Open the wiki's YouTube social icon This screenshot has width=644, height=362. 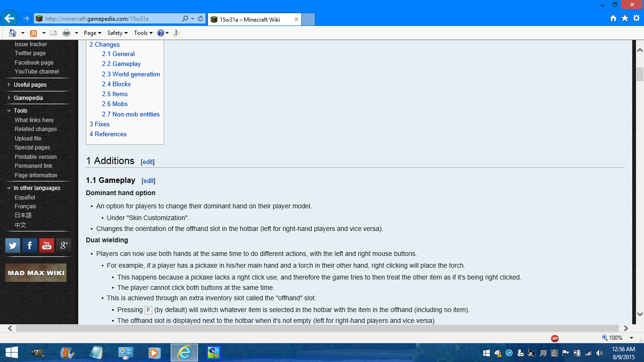pos(47,246)
